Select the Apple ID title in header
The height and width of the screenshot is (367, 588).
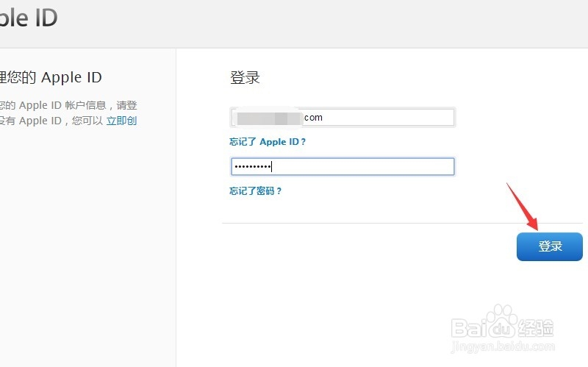point(29,18)
